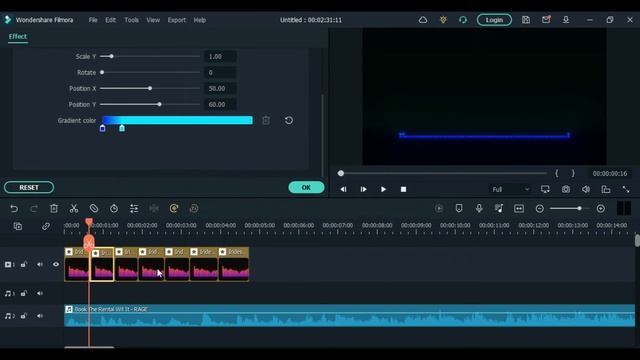Click the play frame forward button
Image resolution: width=640 pixels, height=360 pixels.
(x=363, y=189)
